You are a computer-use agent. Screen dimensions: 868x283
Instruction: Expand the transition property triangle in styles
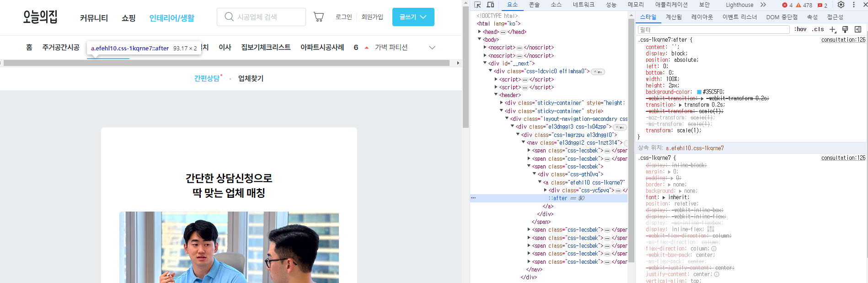680,105
